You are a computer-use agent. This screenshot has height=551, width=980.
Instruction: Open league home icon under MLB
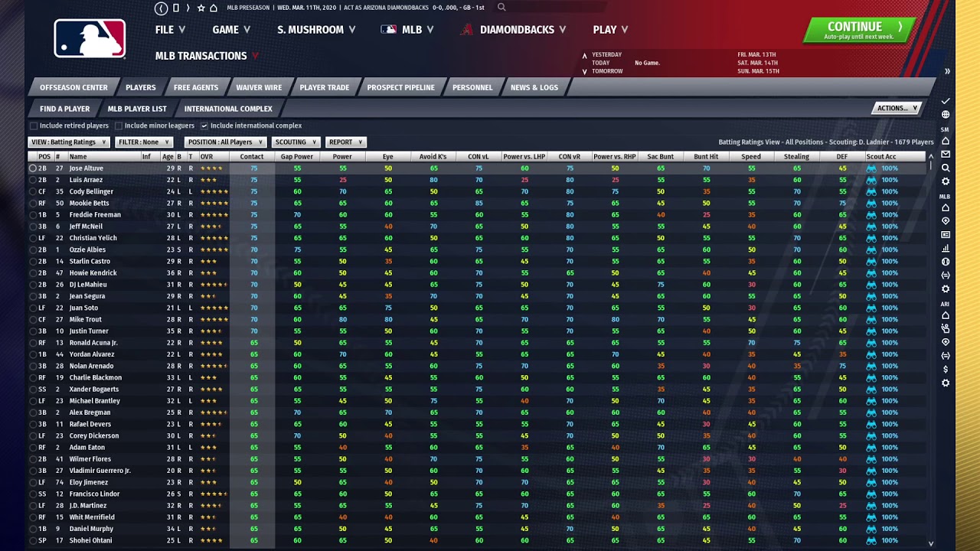(x=946, y=207)
